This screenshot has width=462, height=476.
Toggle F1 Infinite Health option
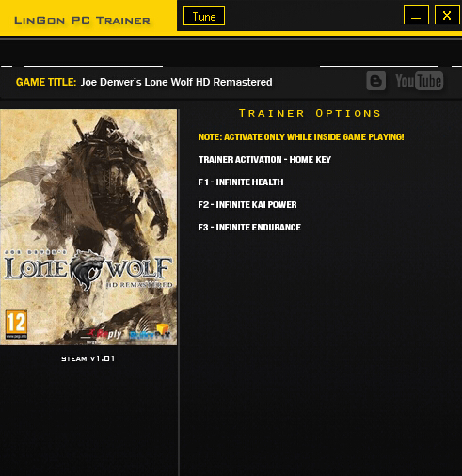coord(241,182)
